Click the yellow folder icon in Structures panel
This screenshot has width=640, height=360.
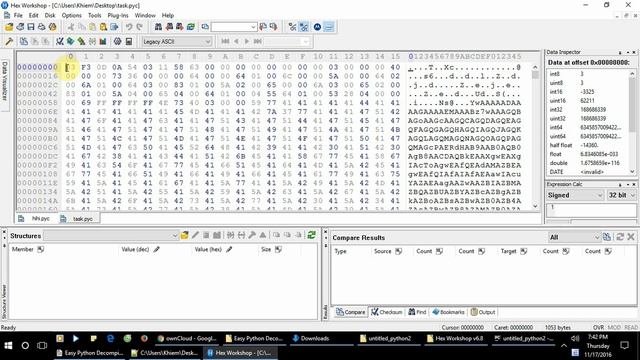[184, 235]
